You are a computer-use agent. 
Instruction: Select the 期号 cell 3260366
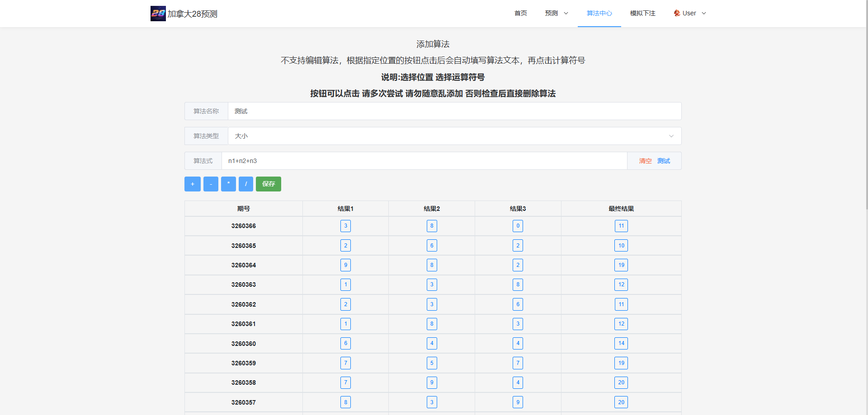coord(244,226)
